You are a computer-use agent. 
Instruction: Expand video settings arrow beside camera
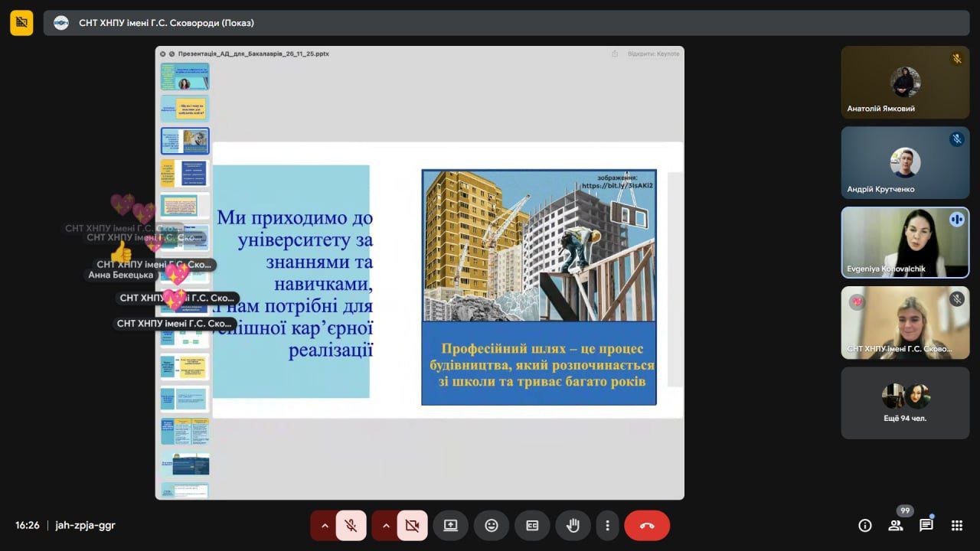point(386,526)
